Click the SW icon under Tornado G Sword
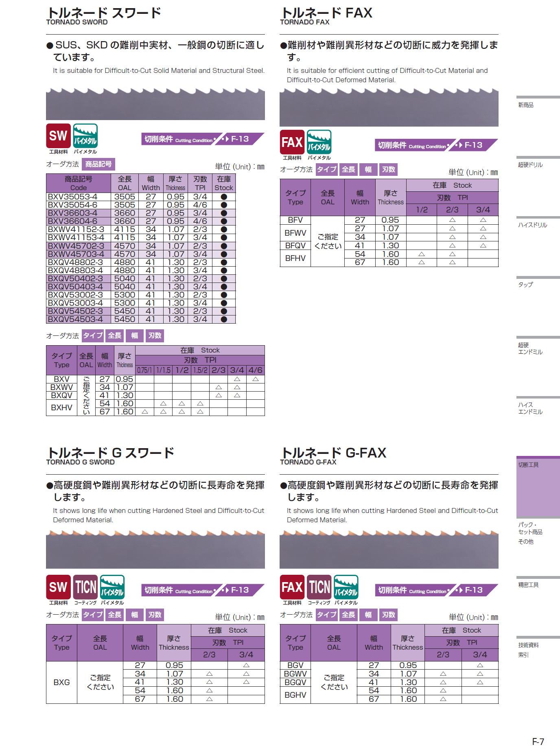The height and width of the screenshot is (749, 560). tap(58, 587)
